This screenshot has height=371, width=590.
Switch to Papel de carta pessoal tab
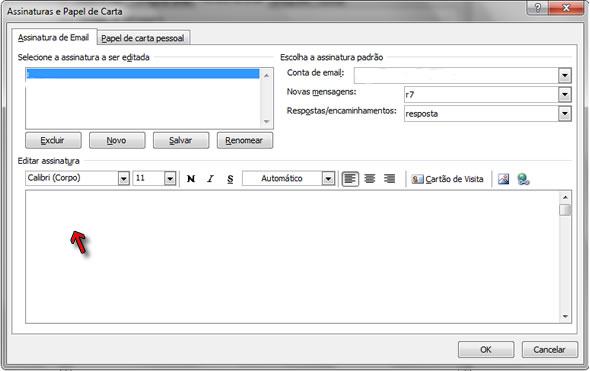point(143,38)
